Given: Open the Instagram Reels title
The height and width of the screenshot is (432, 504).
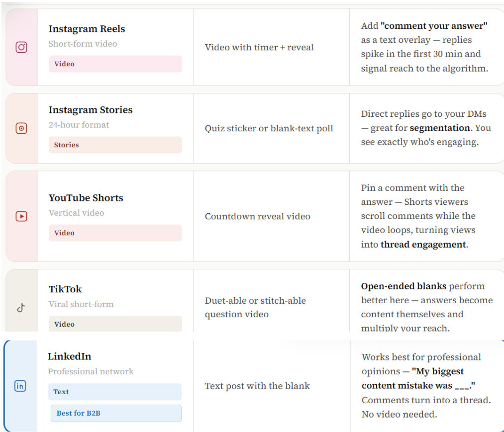Looking at the screenshot, I should [x=87, y=29].
